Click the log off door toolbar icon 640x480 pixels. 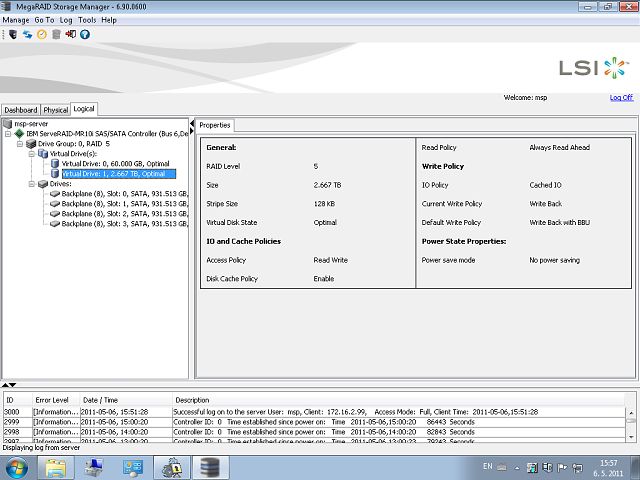point(71,35)
